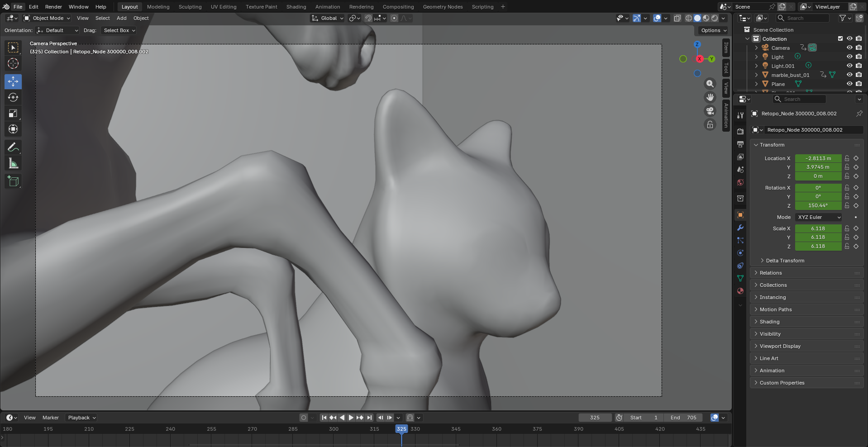Open the rotation Mode XYZ Euler dropdown
The width and height of the screenshot is (868, 447).
pos(819,217)
